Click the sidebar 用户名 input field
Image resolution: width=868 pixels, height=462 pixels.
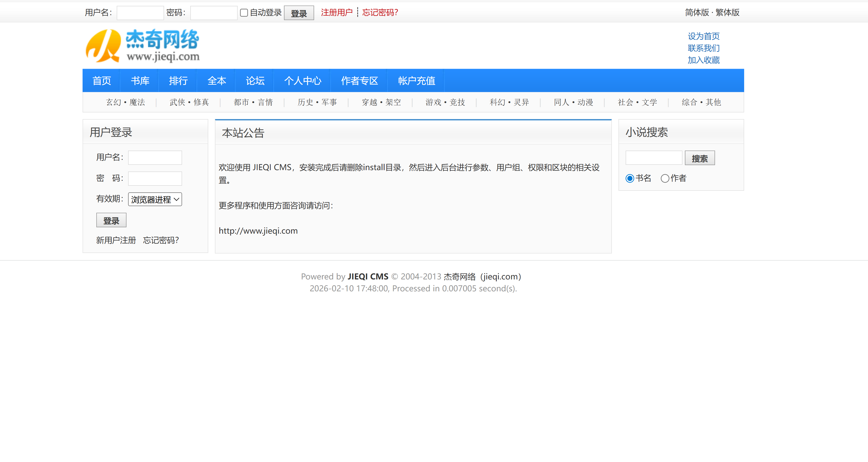pos(155,158)
